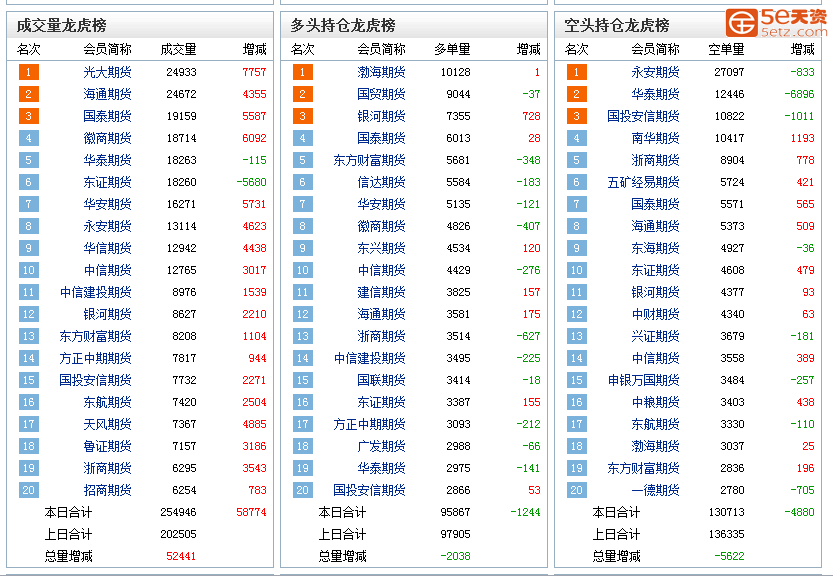Click the 空头持仓龙虎榜 panel title
The width and height of the screenshot is (833, 576).
point(617,26)
